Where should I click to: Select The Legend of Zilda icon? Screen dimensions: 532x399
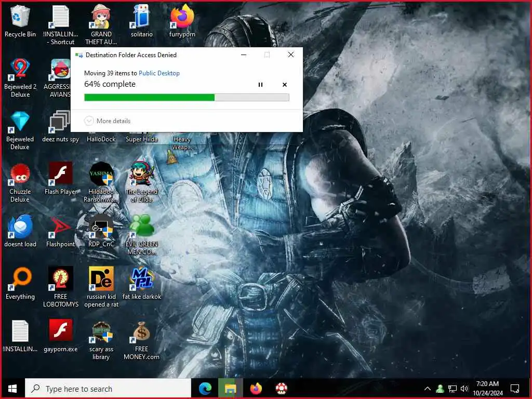pyautogui.click(x=142, y=182)
